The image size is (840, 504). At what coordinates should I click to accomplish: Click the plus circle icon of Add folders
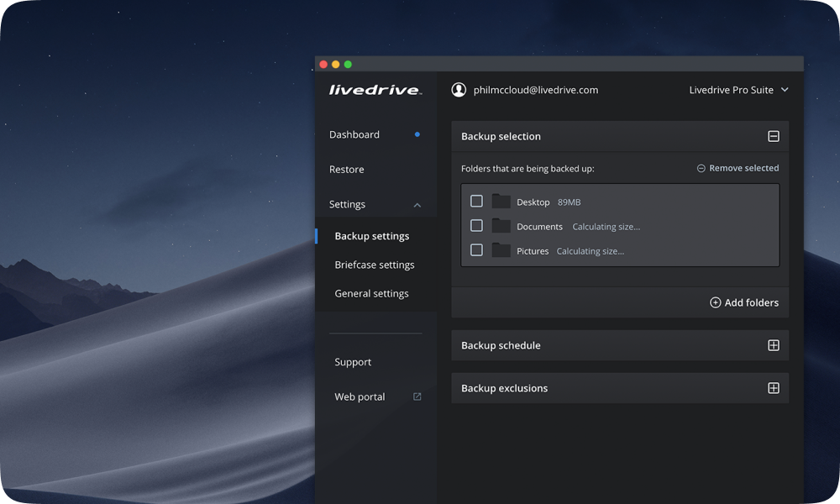[715, 302]
